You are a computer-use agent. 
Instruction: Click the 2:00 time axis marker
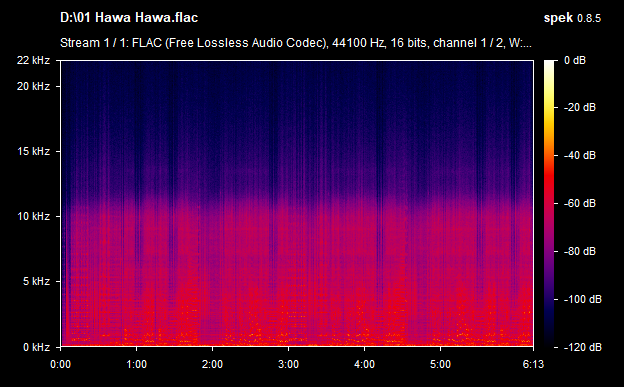(x=213, y=364)
